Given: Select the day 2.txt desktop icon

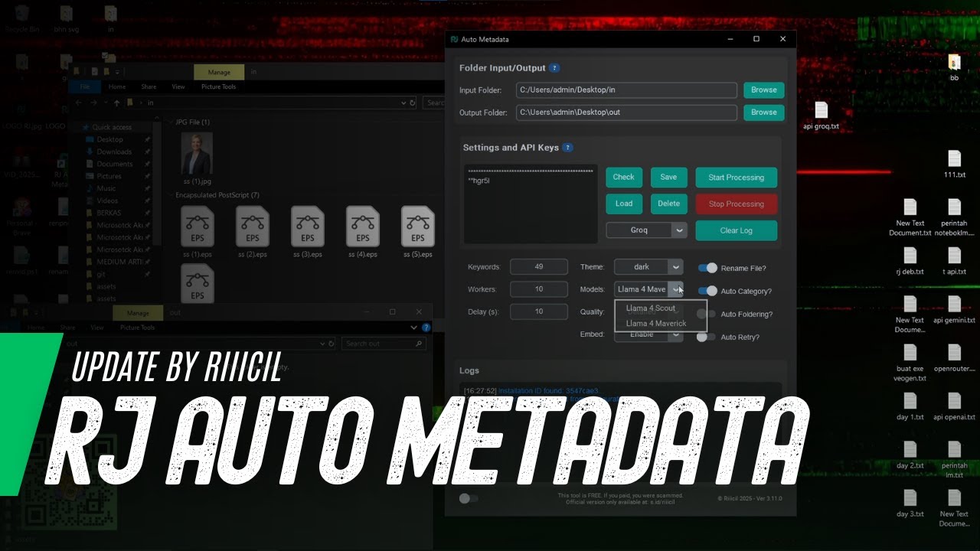Looking at the screenshot, I should click(910, 455).
